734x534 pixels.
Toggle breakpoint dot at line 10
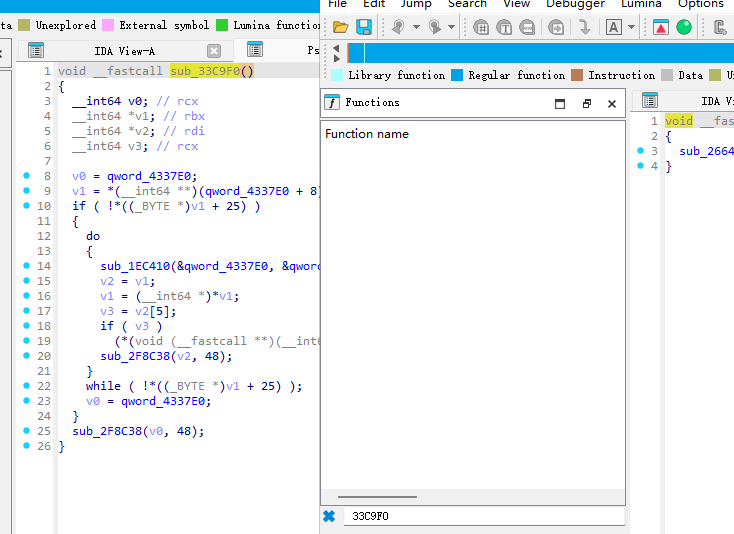point(27,205)
